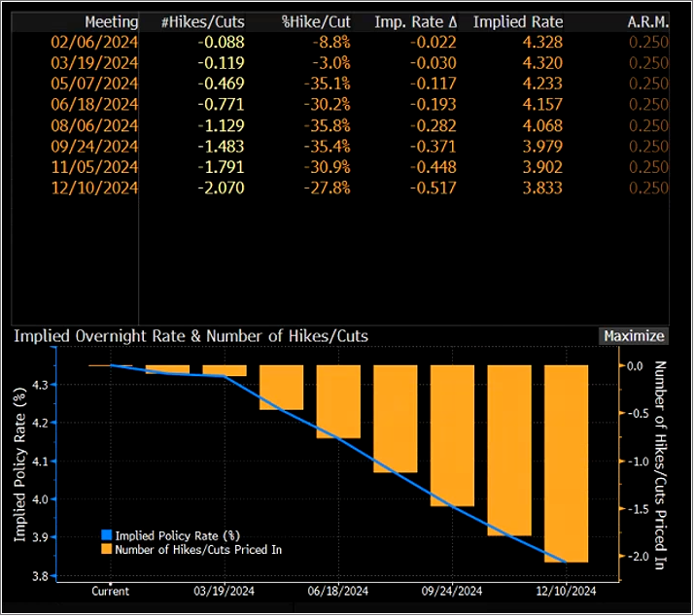This screenshot has height=616, width=695.
Task: Click the -8.8% hike/cut probability
Action: pyautogui.click(x=331, y=42)
